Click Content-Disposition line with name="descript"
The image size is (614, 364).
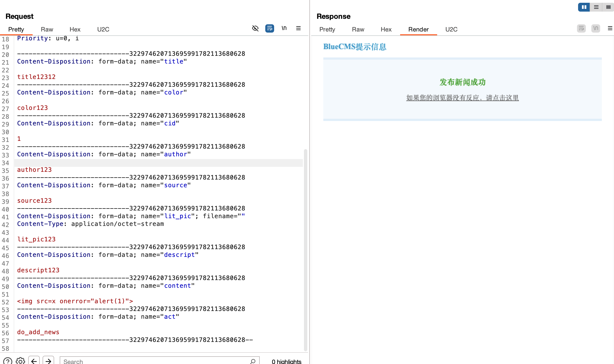click(108, 255)
